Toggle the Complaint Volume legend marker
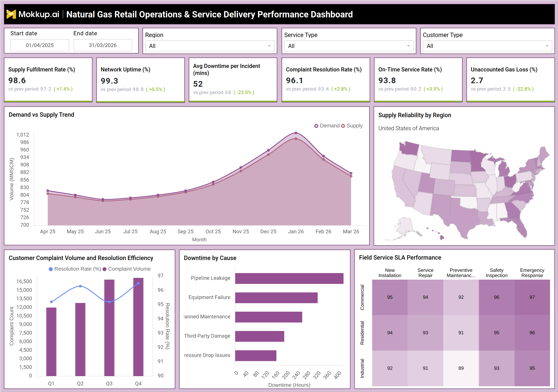 point(104,269)
